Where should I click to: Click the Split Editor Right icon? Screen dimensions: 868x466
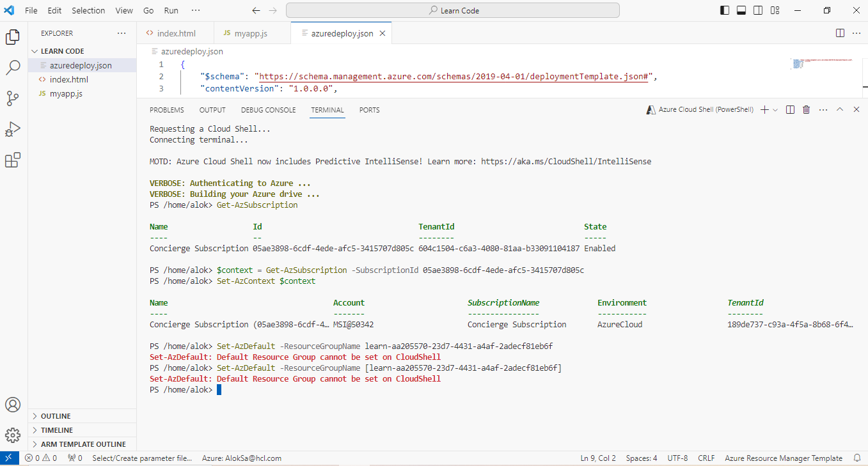pos(840,33)
